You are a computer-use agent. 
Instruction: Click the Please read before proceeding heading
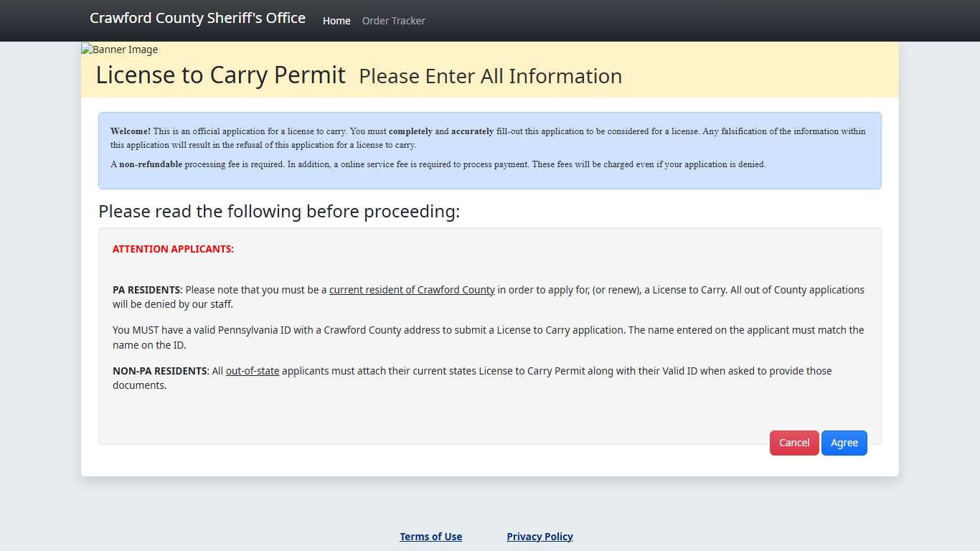pos(279,211)
